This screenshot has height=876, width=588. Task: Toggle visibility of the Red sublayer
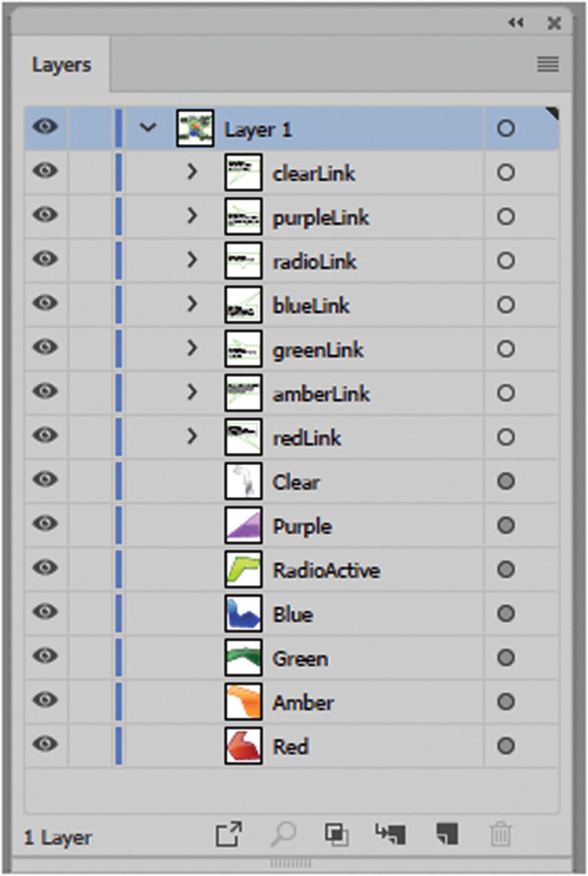pyautogui.click(x=45, y=746)
